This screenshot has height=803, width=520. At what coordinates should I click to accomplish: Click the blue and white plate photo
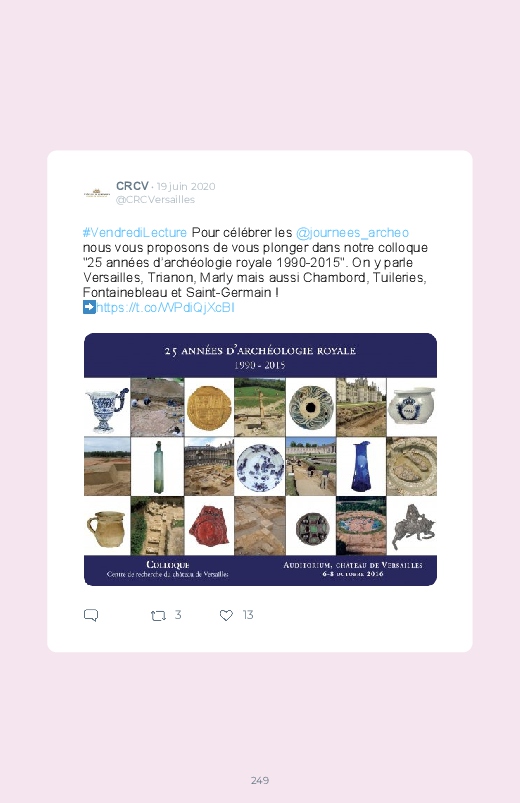tap(260, 467)
